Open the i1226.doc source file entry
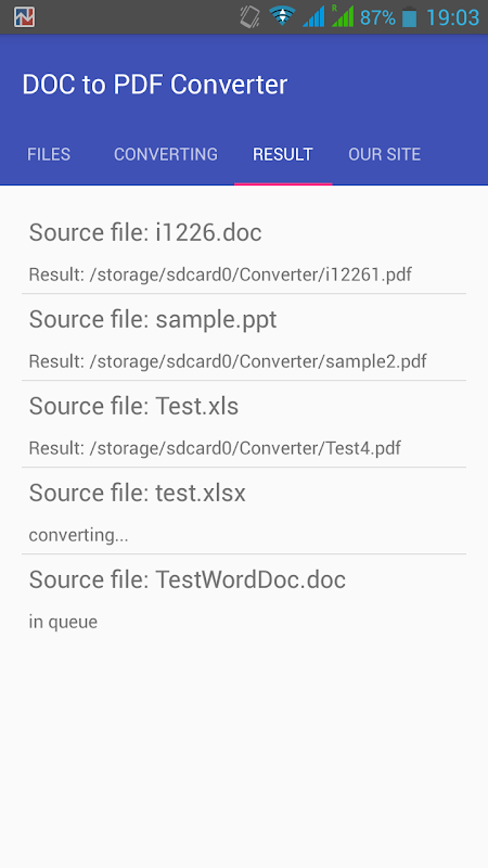Image resolution: width=488 pixels, height=868 pixels. pos(145,233)
